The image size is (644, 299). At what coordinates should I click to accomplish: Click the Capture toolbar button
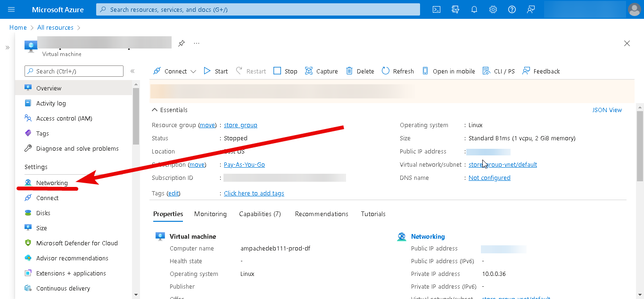coord(322,71)
